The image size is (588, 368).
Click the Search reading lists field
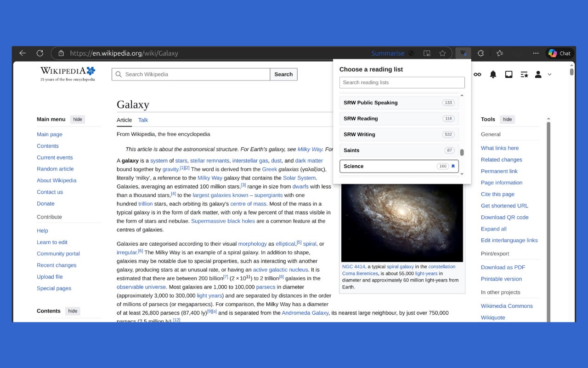[x=402, y=82]
